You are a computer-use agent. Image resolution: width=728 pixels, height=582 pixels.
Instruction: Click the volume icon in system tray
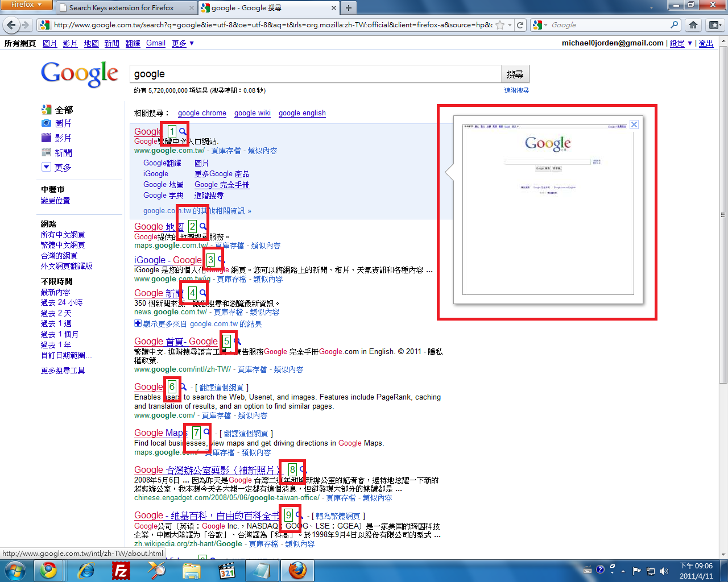664,571
